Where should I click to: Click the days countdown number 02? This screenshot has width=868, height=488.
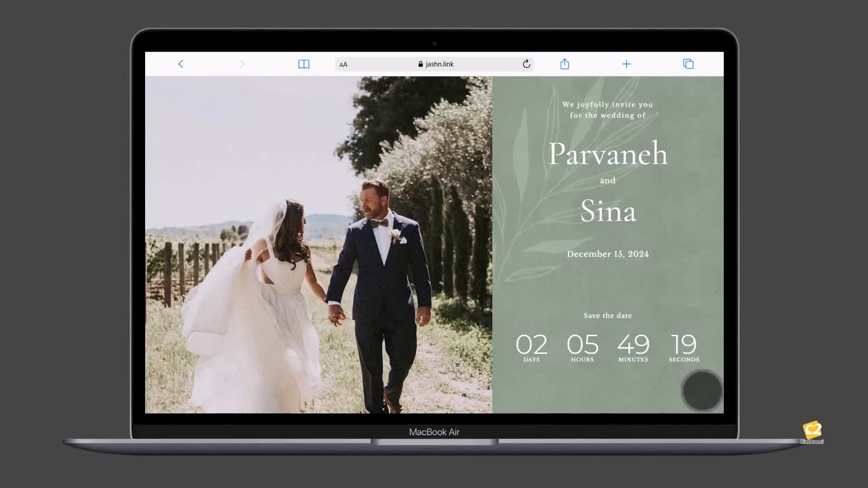pos(531,345)
